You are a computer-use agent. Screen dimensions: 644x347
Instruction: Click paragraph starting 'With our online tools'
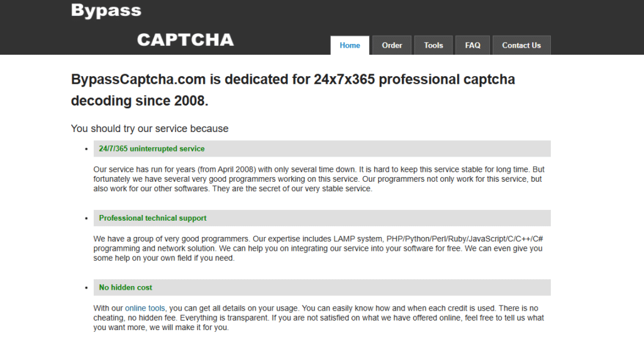point(318,318)
